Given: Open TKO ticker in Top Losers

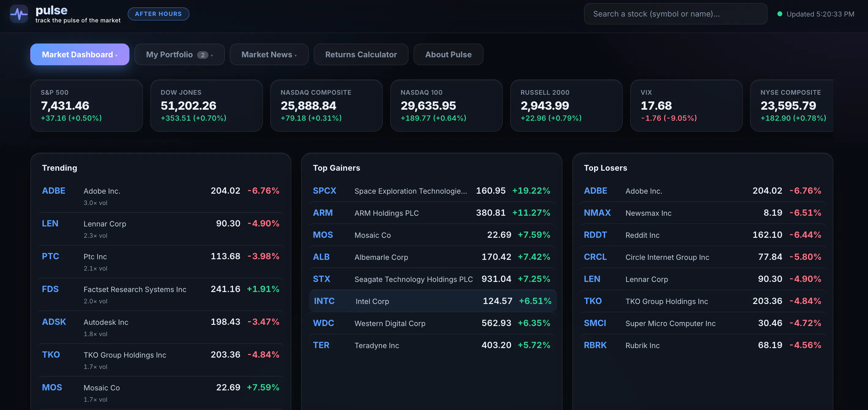Looking at the screenshot, I should [x=593, y=301].
